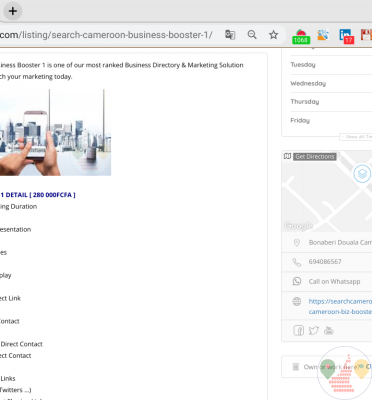Open the extension showing the 1068 badge
The image size is (372, 400).
coord(301,36)
